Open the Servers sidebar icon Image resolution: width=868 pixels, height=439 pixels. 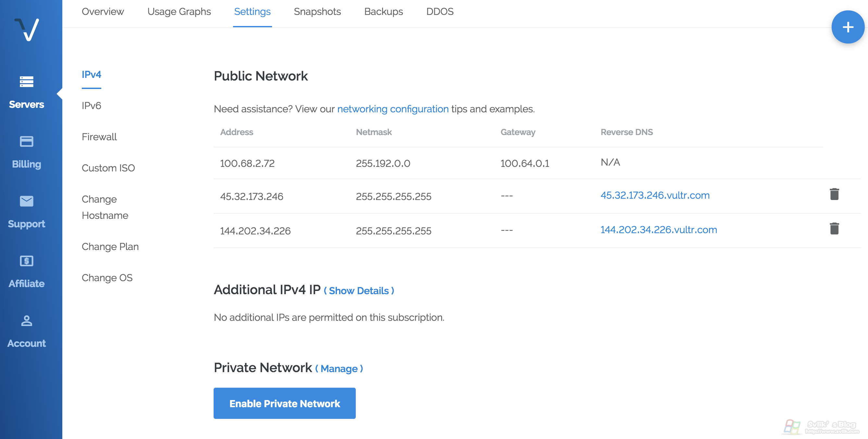[x=27, y=82]
